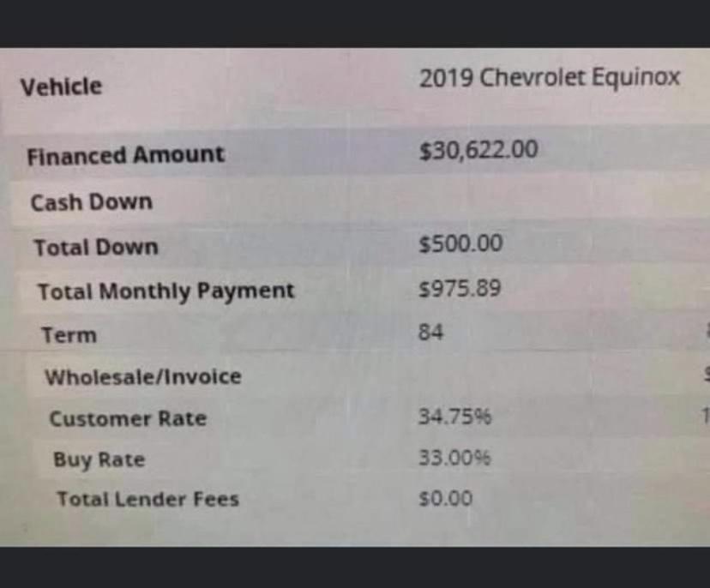Screen dimensions: 710x588
Task: Select the $500.00 total down value
Action: (460, 243)
